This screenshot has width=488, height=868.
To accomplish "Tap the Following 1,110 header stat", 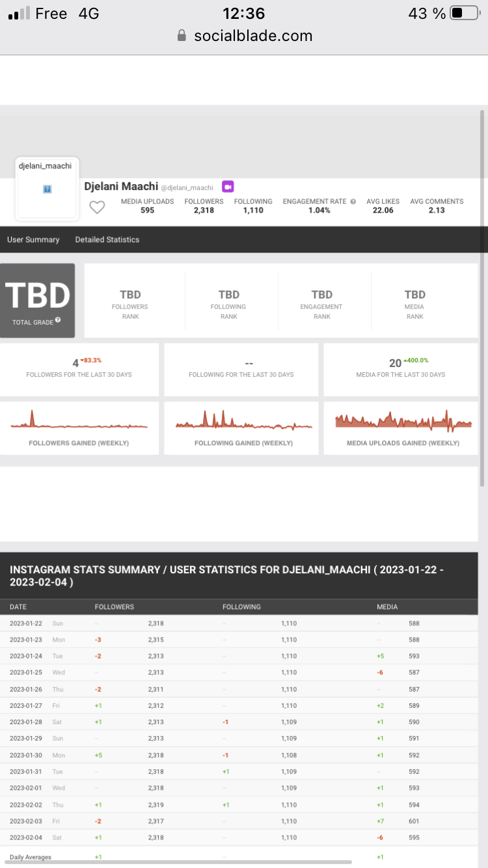I will click(253, 206).
